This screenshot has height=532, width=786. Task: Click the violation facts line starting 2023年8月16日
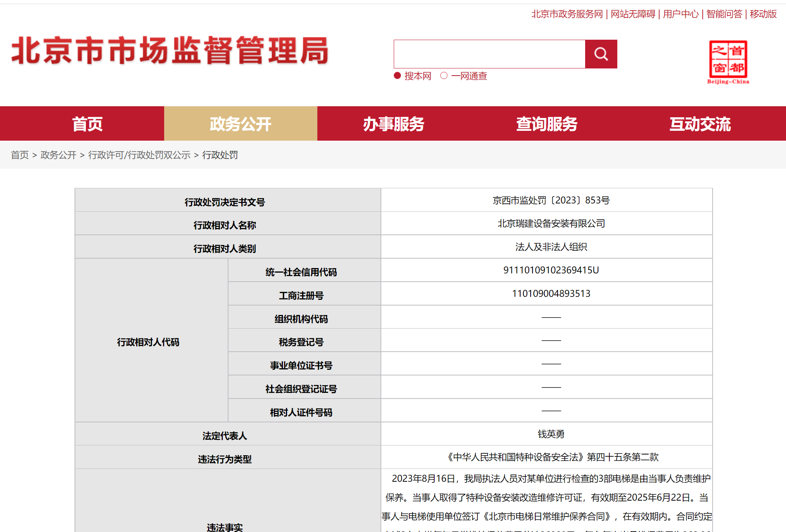tap(551, 479)
